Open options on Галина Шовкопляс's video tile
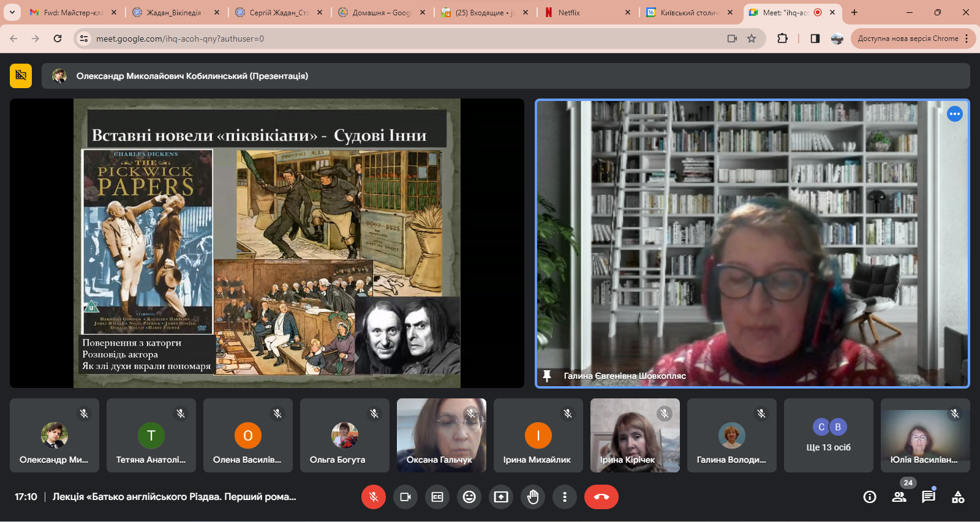 coord(954,114)
